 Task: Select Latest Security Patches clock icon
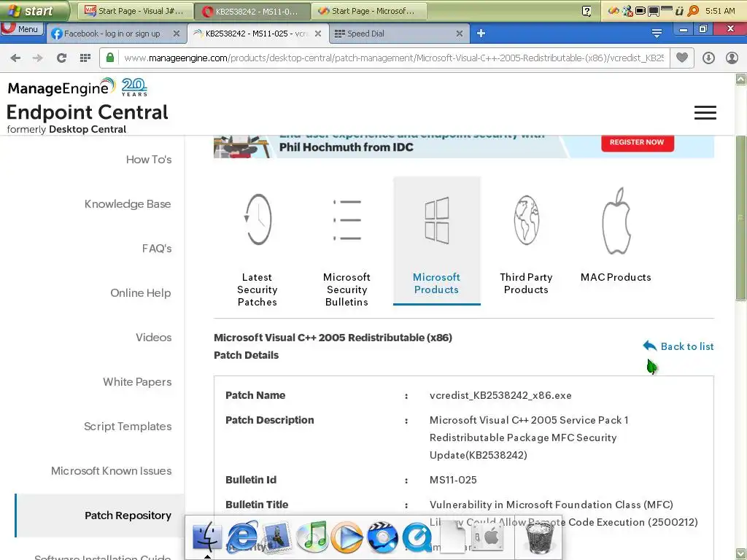pos(258,219)
